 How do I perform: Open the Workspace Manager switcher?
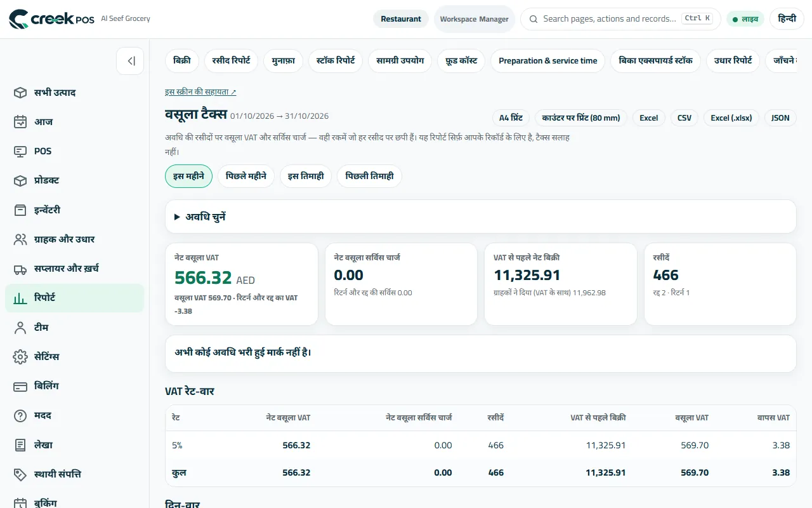click(474, 19)
